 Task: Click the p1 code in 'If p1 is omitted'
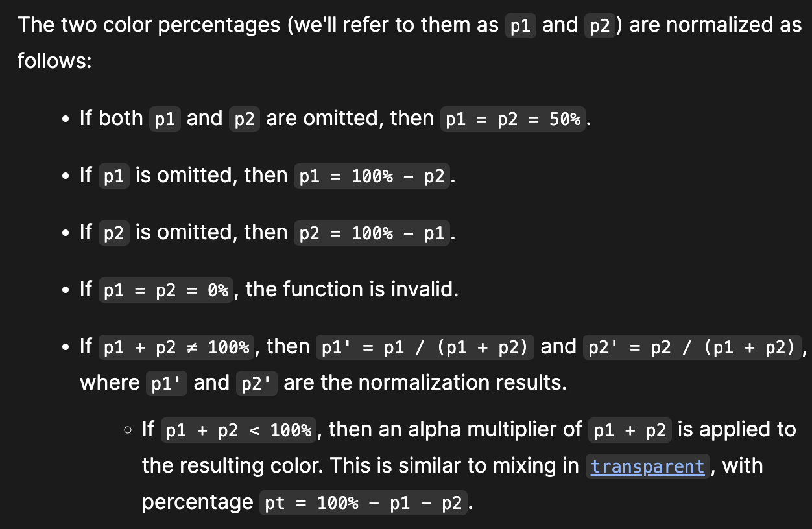113,176
